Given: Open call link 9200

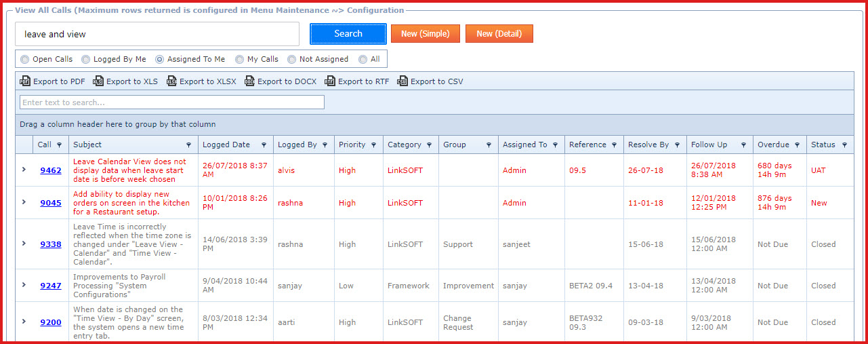Looking at the screenshot, I should coord(51,322).
